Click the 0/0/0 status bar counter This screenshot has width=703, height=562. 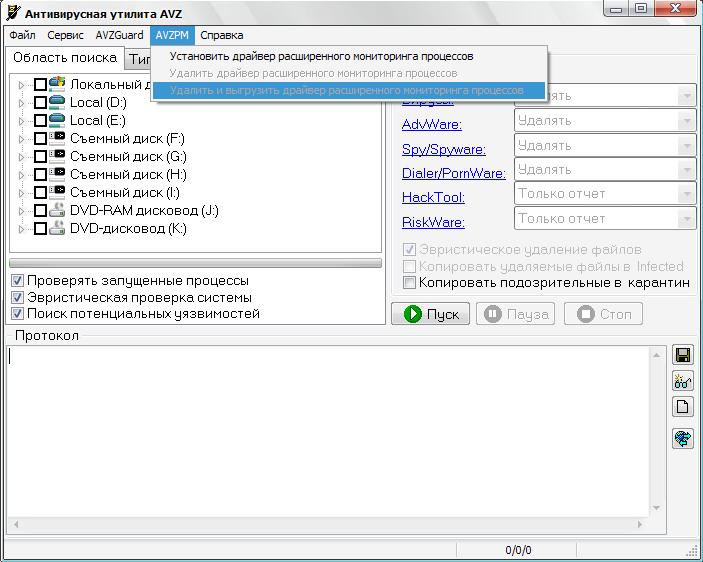point(518,550)
